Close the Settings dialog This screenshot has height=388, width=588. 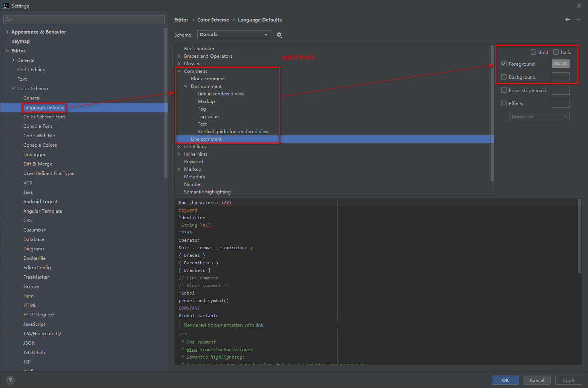[579, 6]
